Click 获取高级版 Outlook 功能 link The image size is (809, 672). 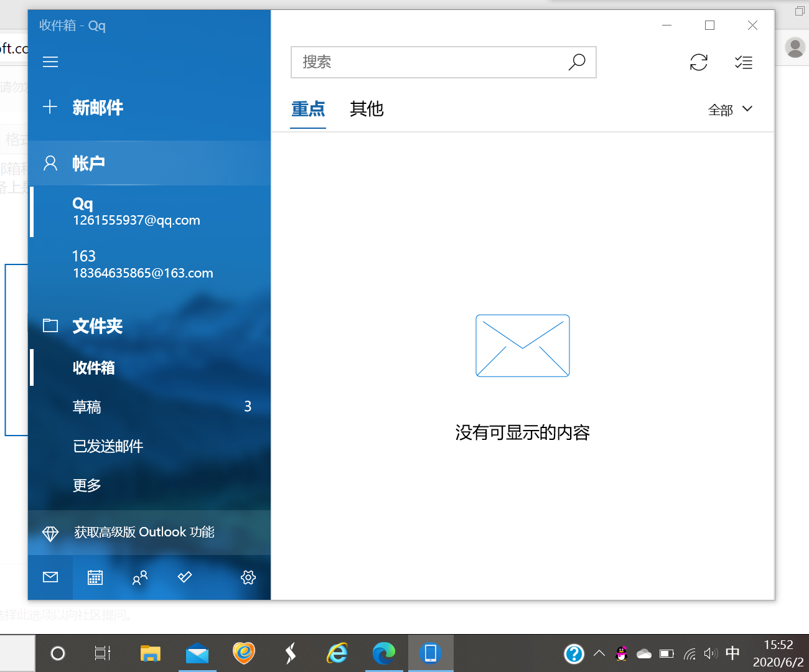149,533
